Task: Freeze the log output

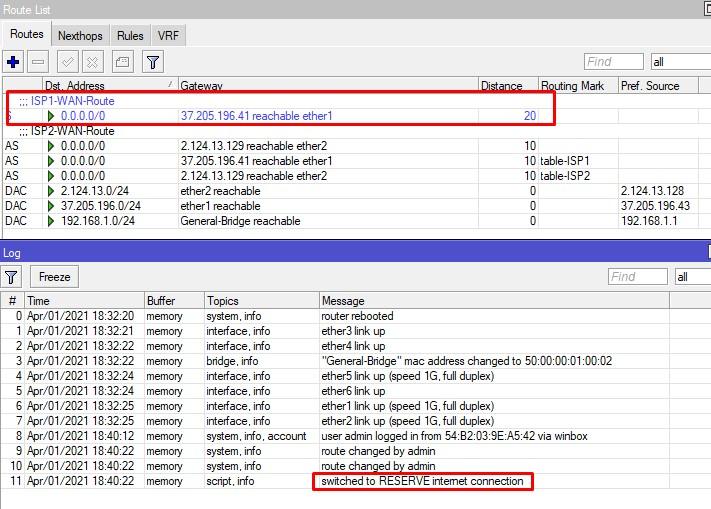Action: (x=54, y=276)
